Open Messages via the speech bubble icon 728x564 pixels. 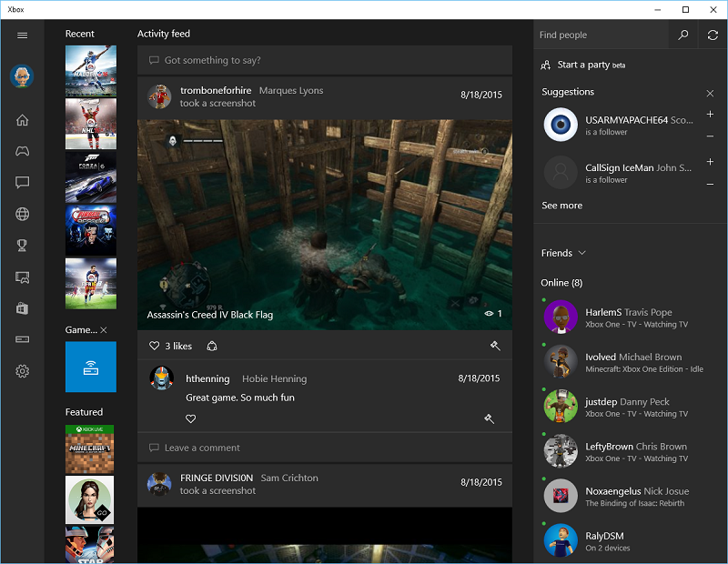coord(22,182)
